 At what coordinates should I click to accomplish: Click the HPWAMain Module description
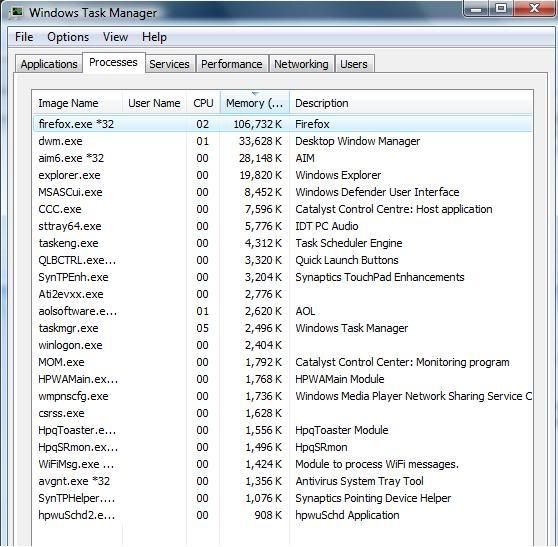[340, 379]
